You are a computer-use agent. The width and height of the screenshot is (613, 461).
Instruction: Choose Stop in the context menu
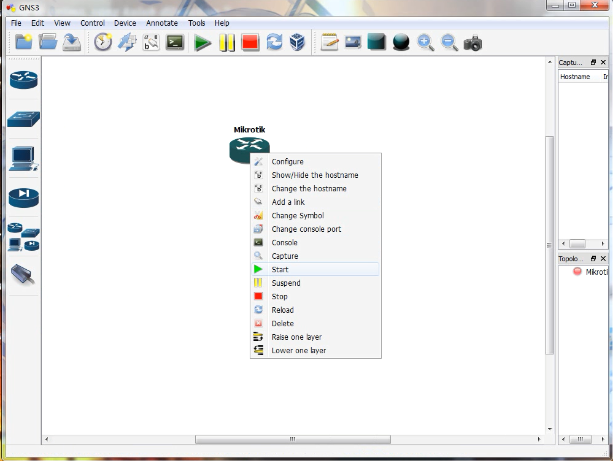[x=315, y=296]
